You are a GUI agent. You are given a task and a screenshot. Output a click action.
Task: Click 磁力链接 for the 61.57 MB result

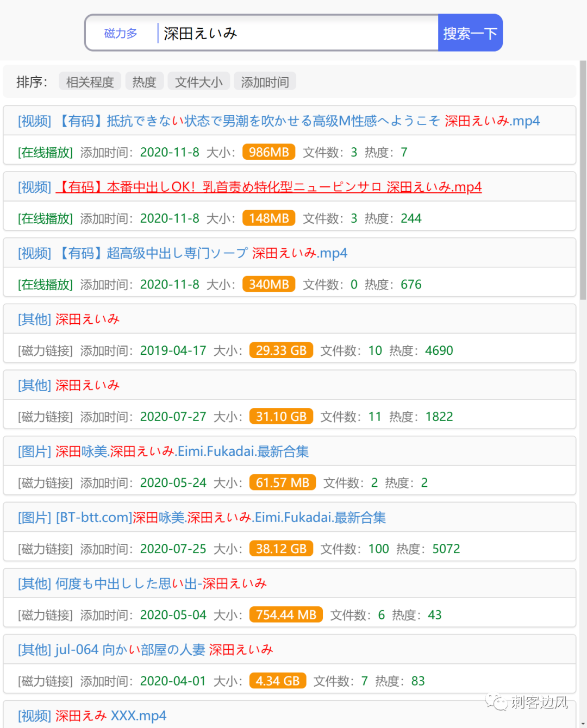click(x=45, y=483)
